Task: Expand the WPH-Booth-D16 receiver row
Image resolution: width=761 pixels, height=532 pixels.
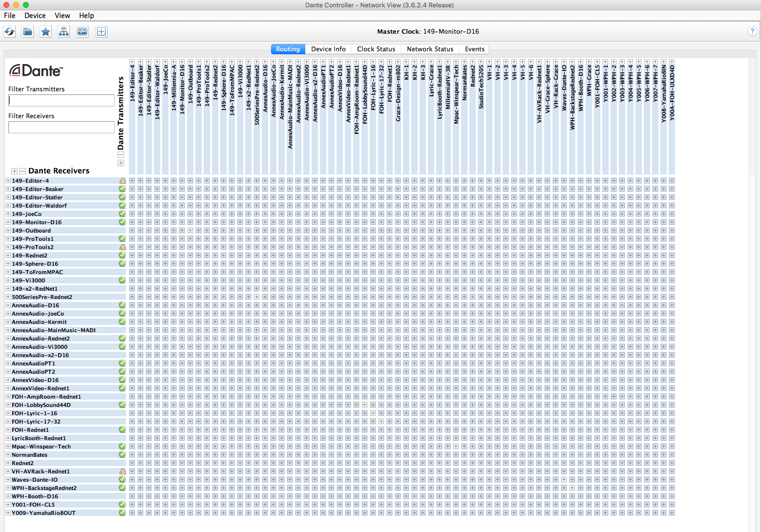Action: point(8,496)
